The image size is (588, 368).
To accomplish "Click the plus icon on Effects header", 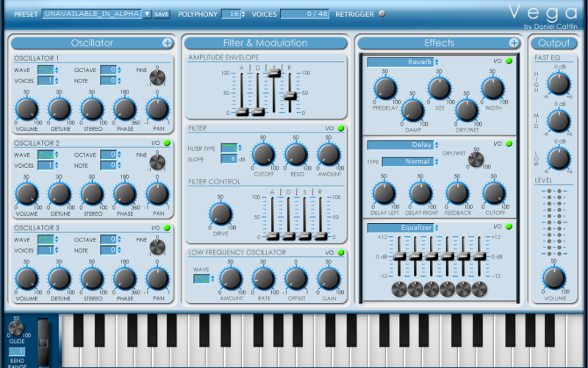I will [x=514, y=43].
